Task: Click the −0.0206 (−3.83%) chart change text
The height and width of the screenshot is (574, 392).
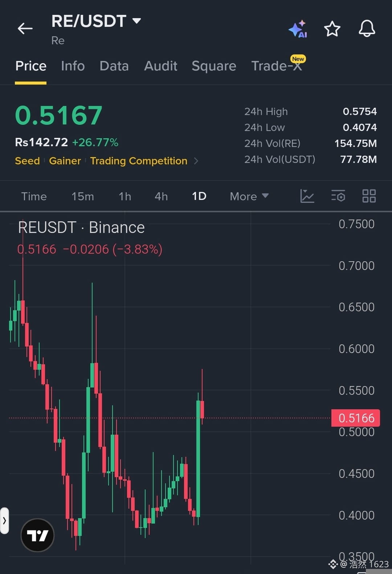Action: coord(113,249)
